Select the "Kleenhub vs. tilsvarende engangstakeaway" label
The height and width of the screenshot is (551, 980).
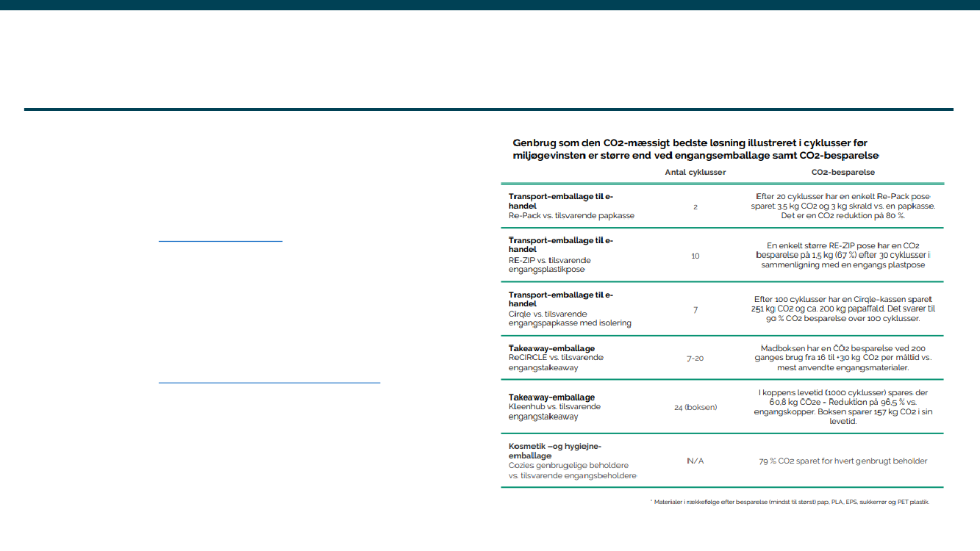coord(554,411)
